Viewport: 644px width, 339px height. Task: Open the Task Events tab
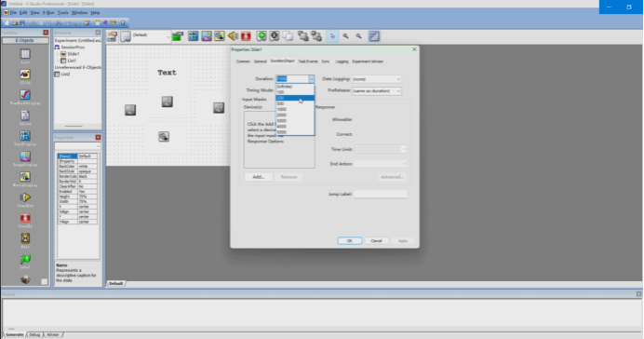click(308, 61)
